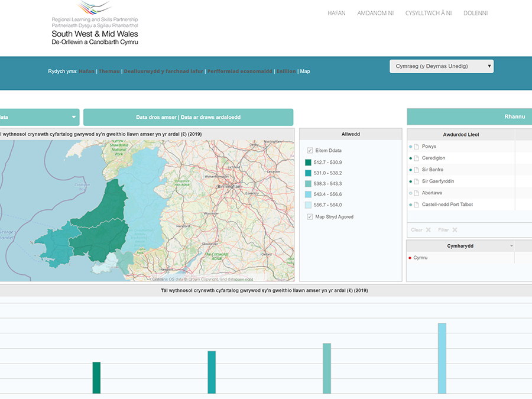Open the Cymraeg language dropdown
Viewport: 532px width, 399px height.
(x=441, y=66)
